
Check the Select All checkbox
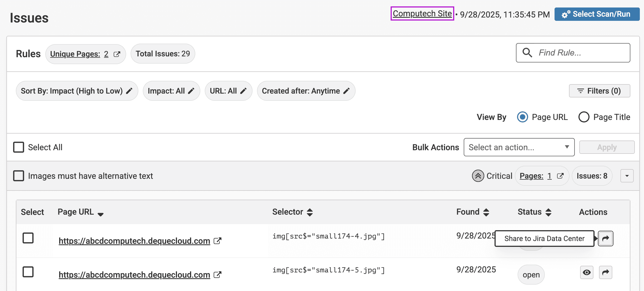(x=19, y=147)
